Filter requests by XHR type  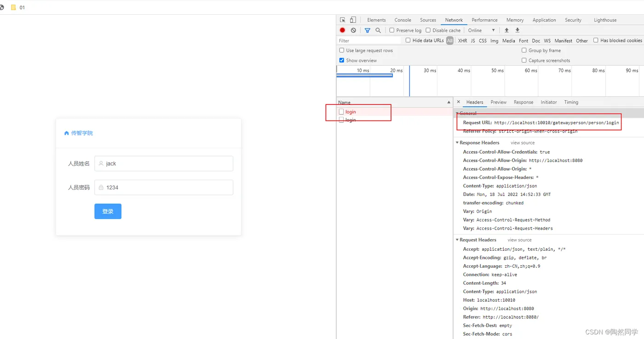click(x=463, y=40)
